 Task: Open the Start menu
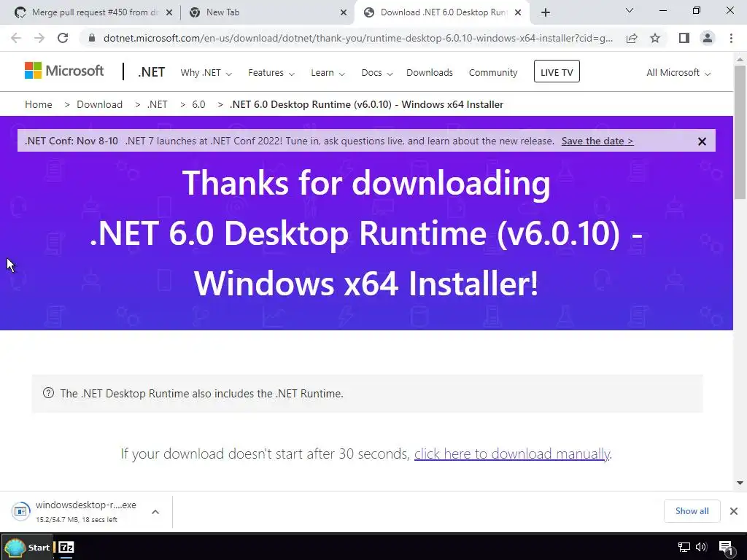(x=27, y=547)
